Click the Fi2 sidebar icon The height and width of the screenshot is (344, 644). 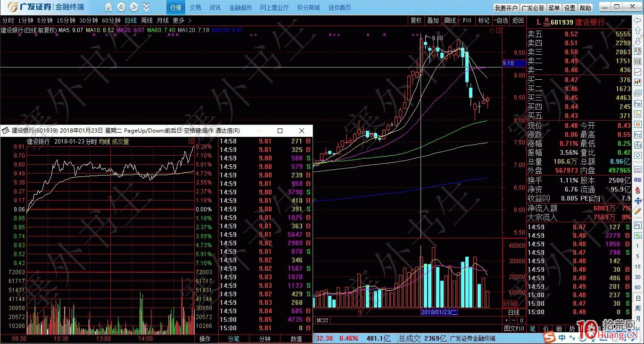tap(637, 134)
